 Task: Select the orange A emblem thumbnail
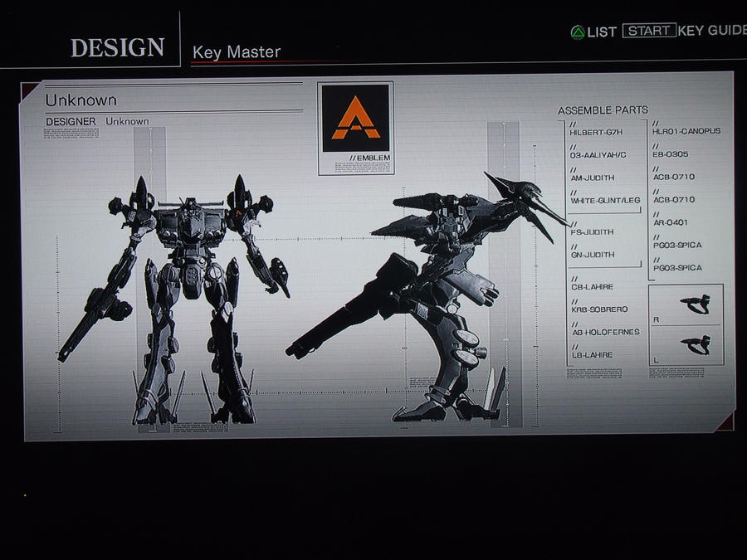tap(355, 118)
